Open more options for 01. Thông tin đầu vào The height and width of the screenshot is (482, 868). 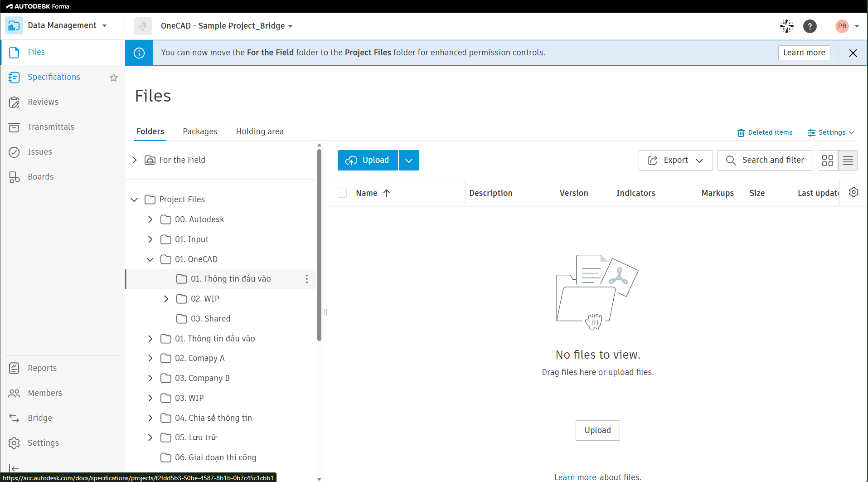(307, 279)
